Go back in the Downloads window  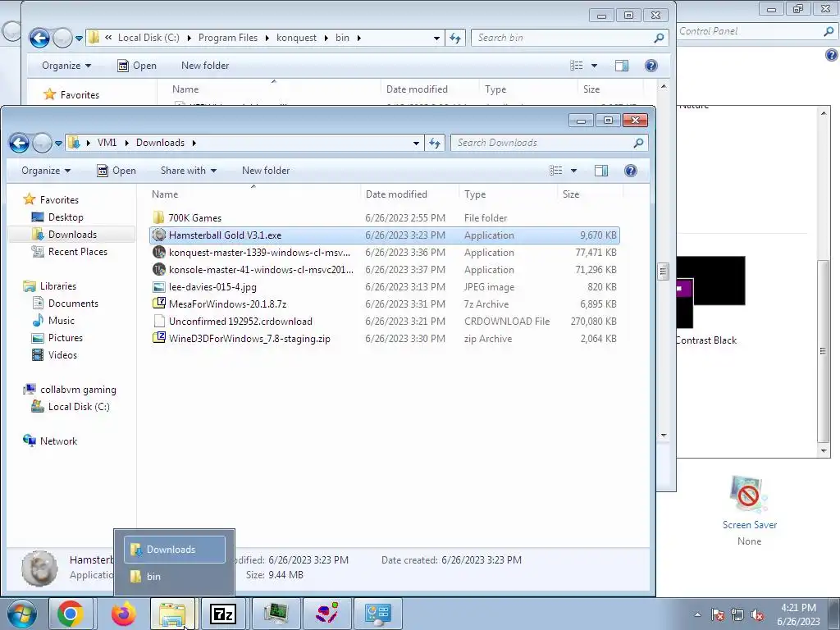coord(20,143)
